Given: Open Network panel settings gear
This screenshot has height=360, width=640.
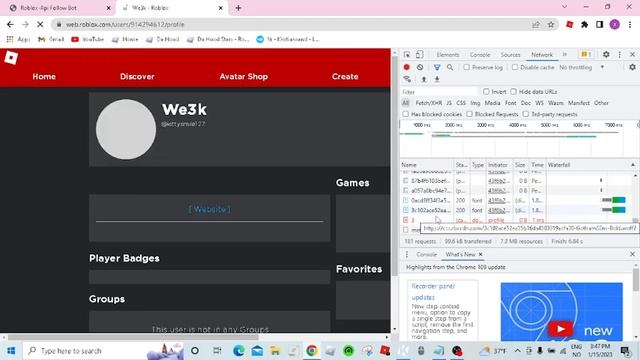Looking at the screenshot, I should point(632,67).
